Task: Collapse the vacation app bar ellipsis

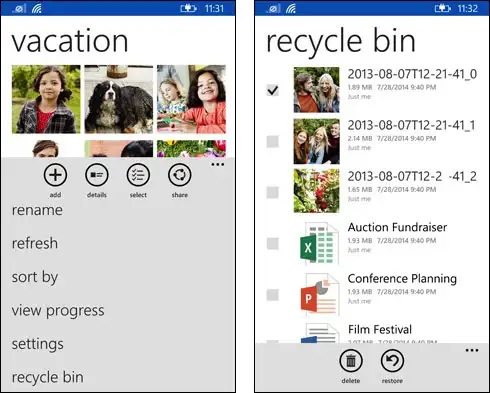Action: [217, 164]
